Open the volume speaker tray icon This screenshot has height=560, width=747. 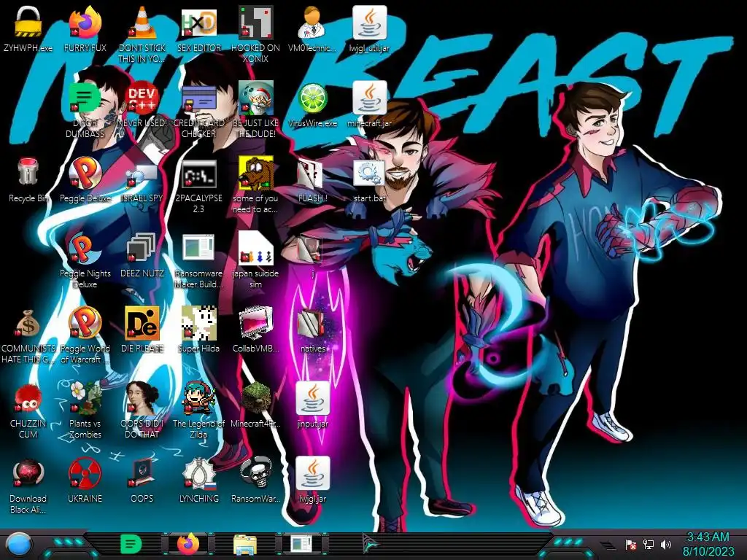[x=666, y=544]
